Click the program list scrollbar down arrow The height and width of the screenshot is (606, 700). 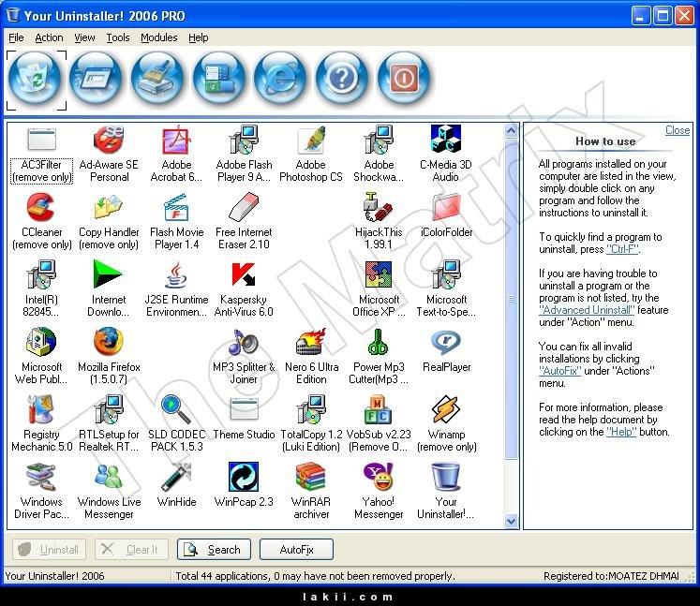[511, 521]
